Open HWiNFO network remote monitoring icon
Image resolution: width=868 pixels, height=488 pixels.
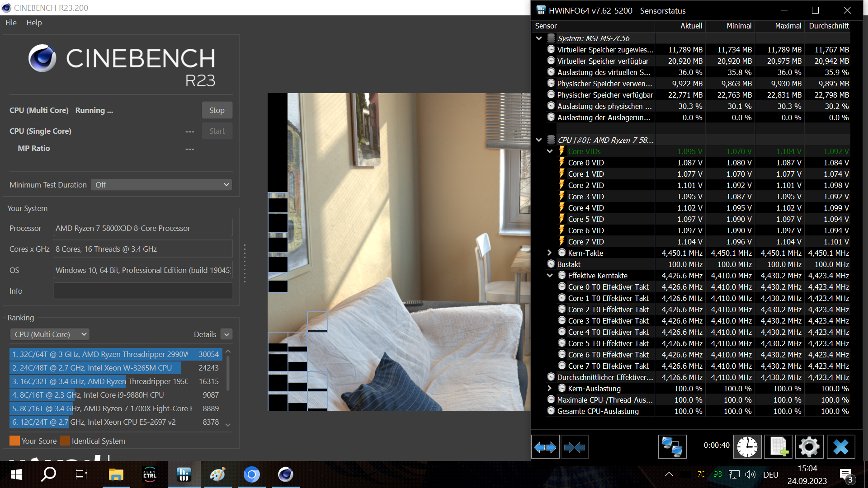[x=672, y=447]
